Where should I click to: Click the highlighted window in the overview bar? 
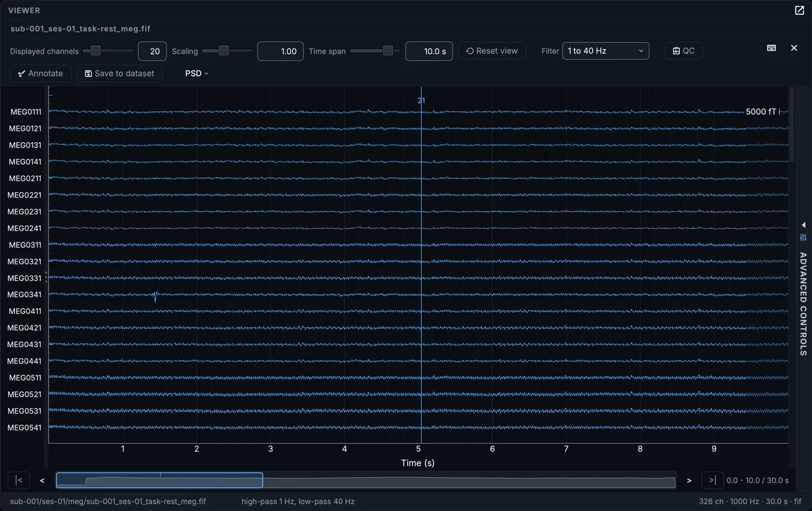(x=159, y=480)
